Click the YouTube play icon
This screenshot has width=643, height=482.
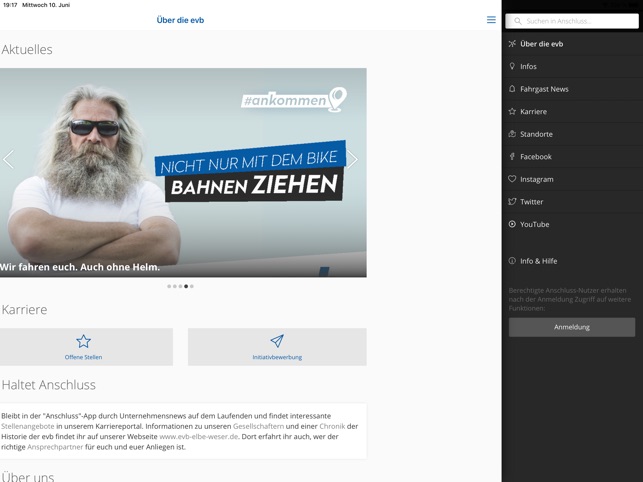[x=512, y=224]
